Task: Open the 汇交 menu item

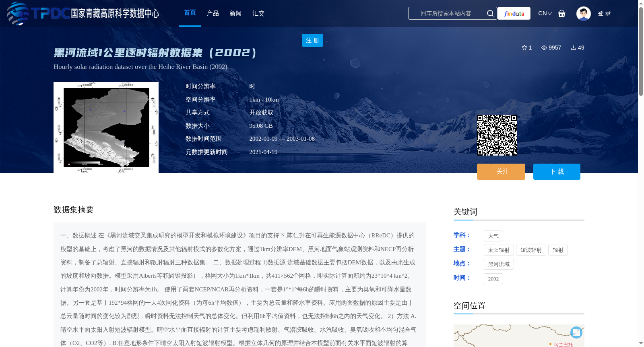Action: coord(258,13)
